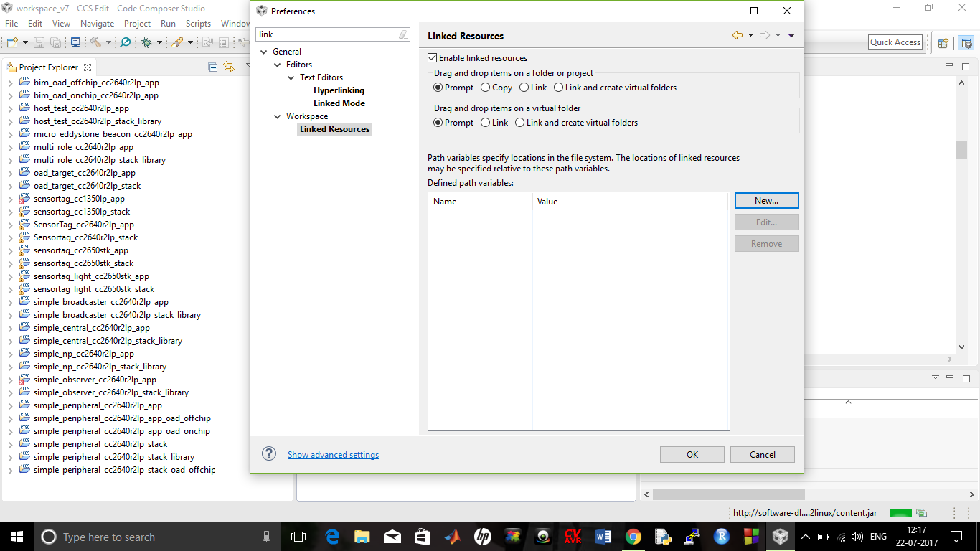Click the Build hammer icon in toolbar
The image size is (980, 551).
[x=95, y=42]
